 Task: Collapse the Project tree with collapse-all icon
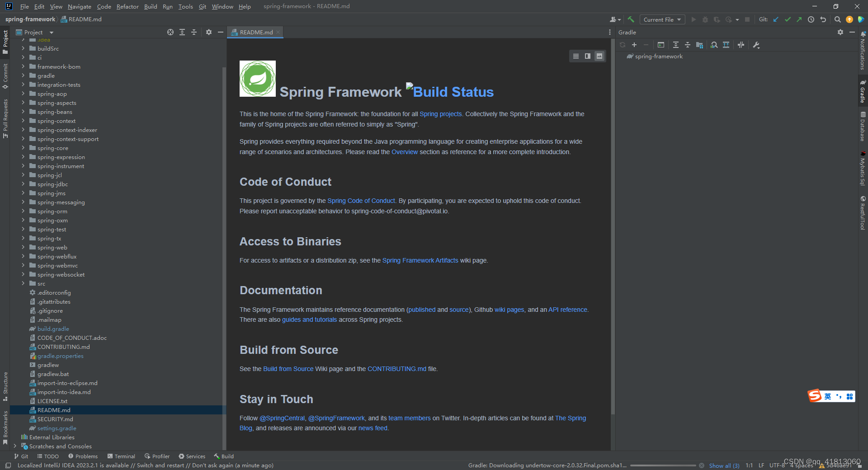coord(194,32)
